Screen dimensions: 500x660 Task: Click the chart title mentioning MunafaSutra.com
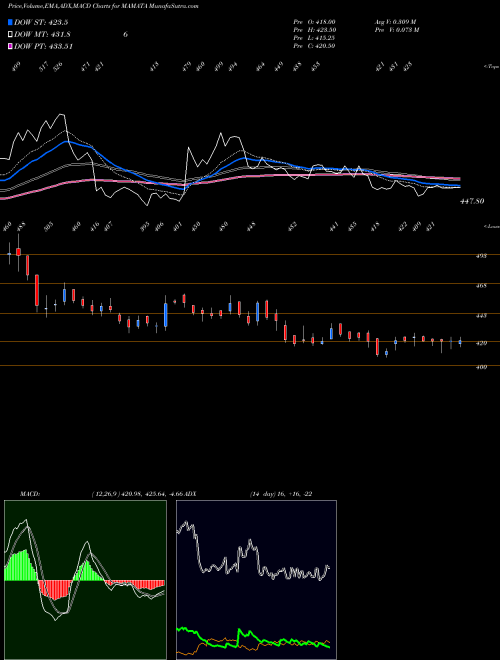click(103, 6)
